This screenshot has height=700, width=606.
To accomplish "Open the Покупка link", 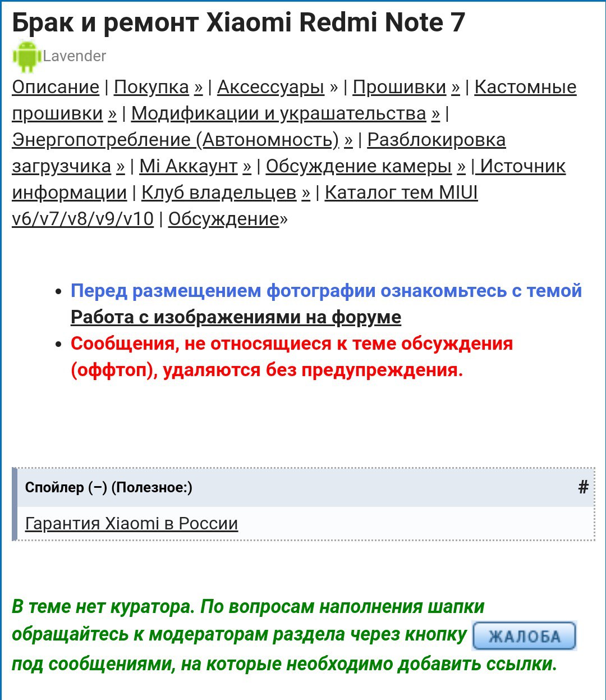I will coord(151,88).
